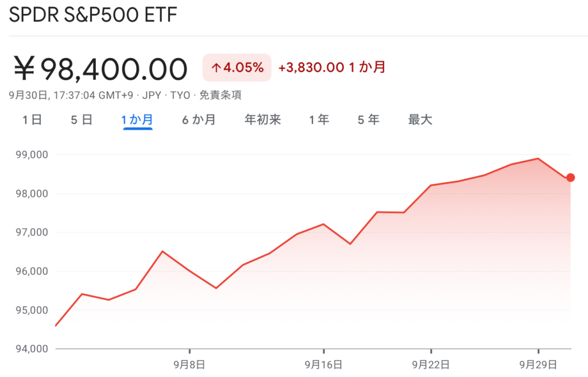Show the 最大 time range

click(420, 120)
